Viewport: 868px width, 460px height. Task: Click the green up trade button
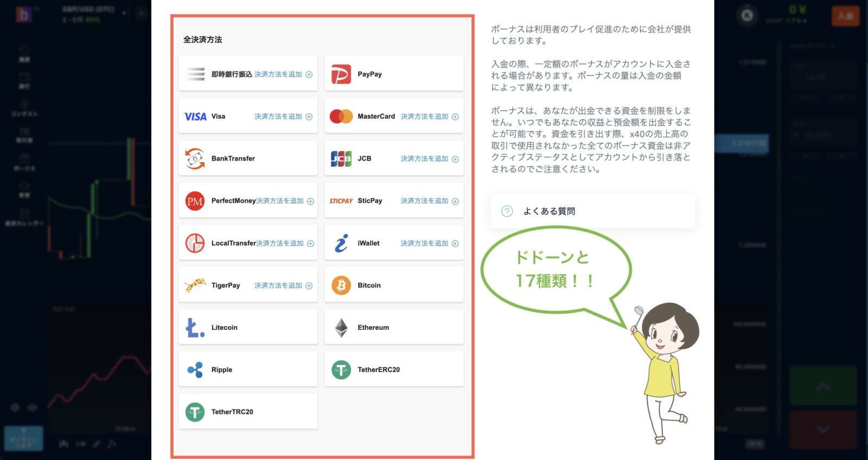pyautogui.click(x=823, y=386)
